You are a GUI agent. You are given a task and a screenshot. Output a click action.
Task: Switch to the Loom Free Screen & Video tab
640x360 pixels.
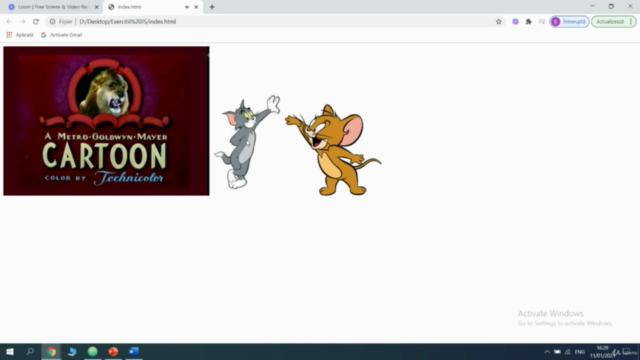53,7
